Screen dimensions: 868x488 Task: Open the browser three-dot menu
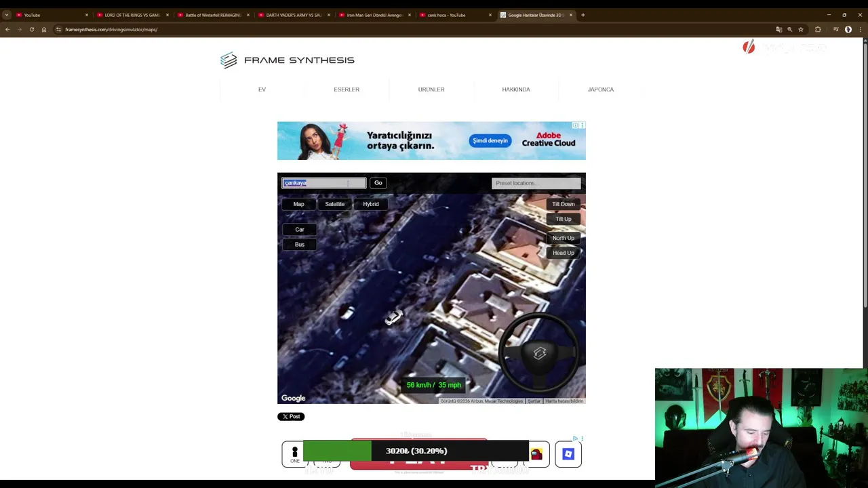click(861, 29)
